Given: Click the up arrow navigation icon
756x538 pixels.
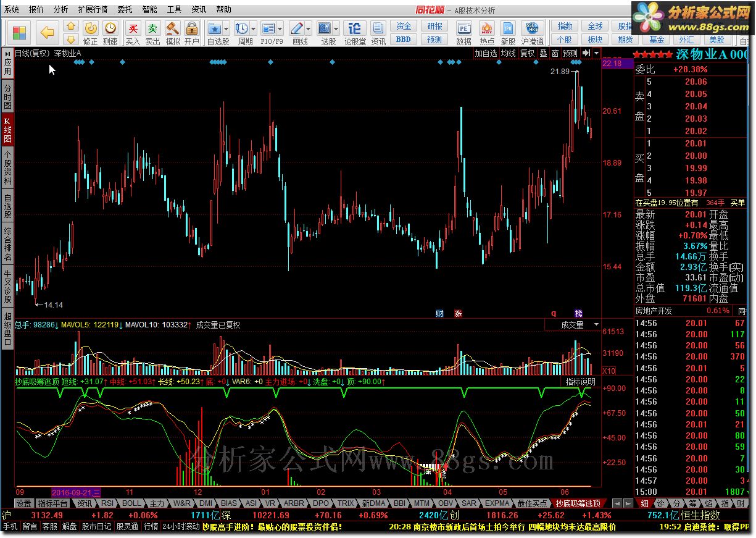Looking at the screenshot, I should [x=71, y=27].
